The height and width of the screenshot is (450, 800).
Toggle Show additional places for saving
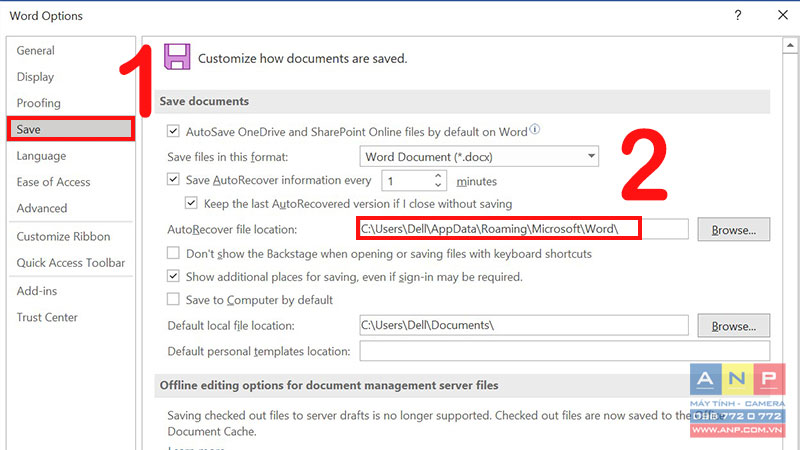click(173, 277)
